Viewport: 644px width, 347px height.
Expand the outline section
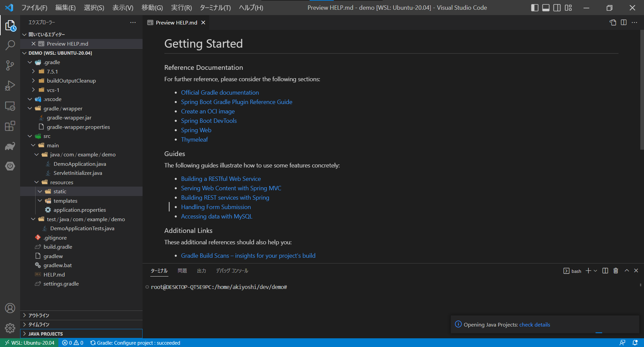(81, 315)
